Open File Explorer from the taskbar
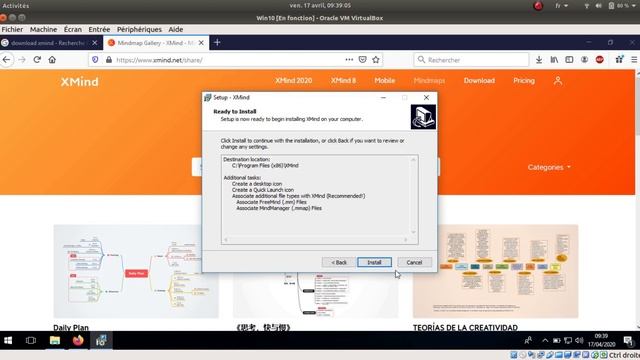 point(55,340)
